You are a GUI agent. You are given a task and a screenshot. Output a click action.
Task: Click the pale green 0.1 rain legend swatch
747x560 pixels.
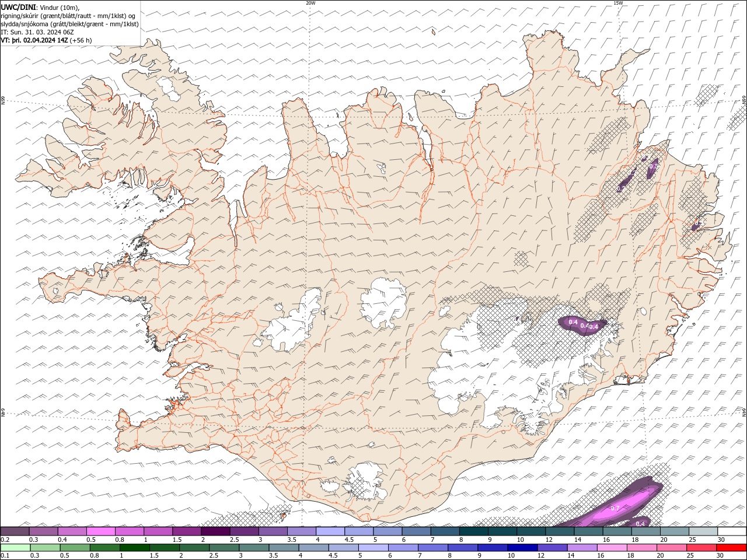coord(15,547)
